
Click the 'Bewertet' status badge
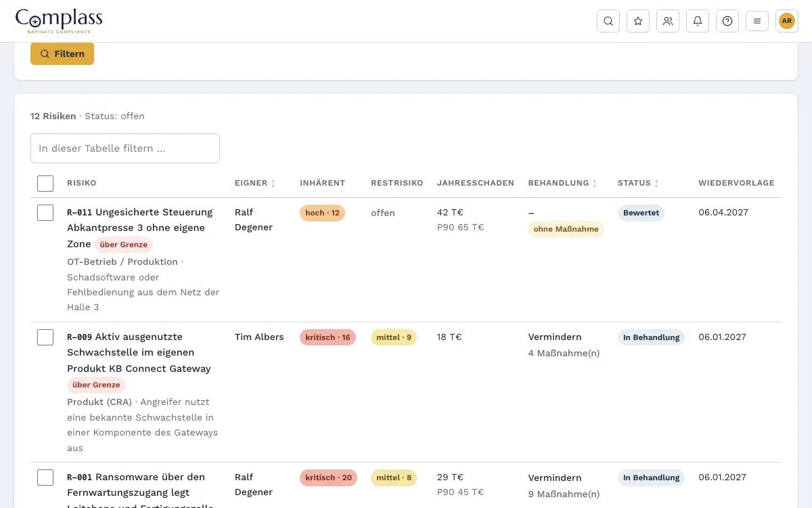click(641, 213)
